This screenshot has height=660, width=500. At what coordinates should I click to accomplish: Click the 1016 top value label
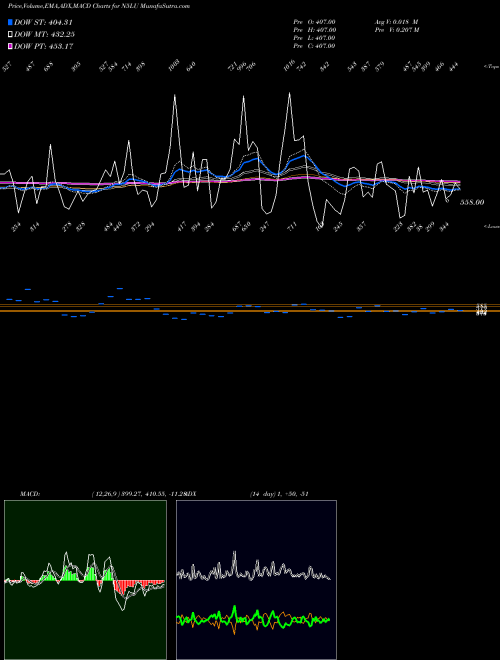tap(288, 66)
